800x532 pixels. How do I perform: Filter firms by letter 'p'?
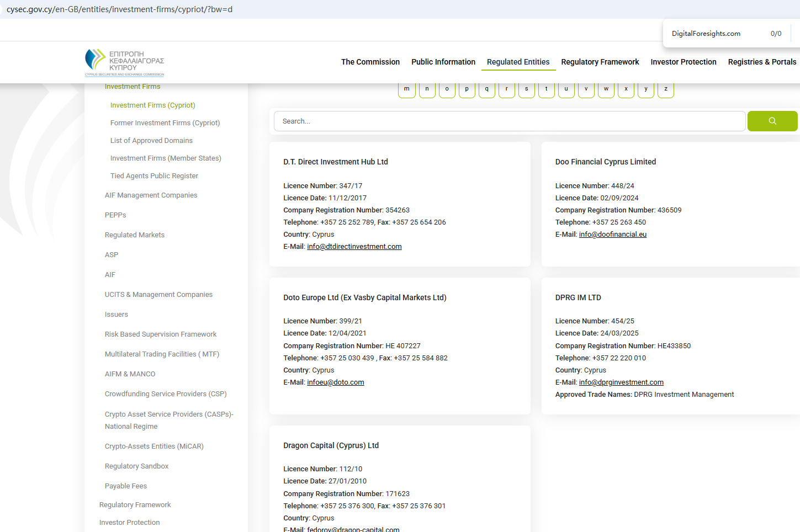pyautogui.click(x=467, y=89)
